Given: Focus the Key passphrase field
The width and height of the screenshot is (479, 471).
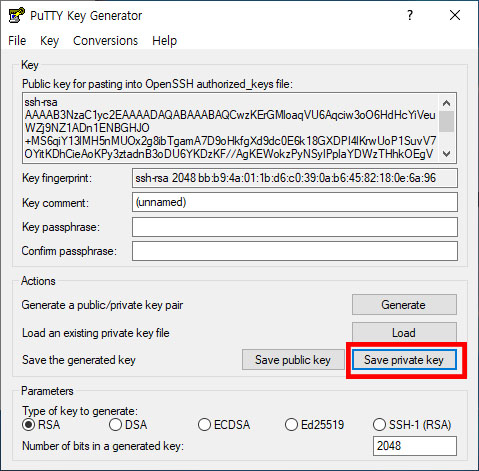Looking at the screenshot, I should [x=295, y=227].
